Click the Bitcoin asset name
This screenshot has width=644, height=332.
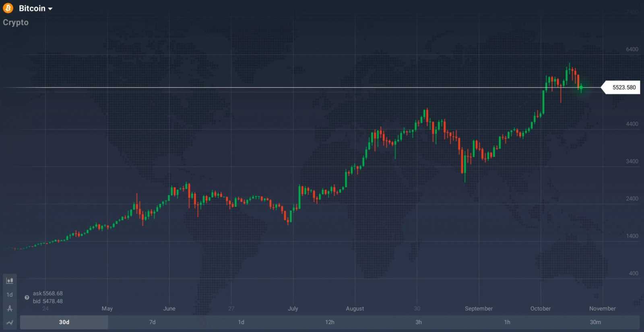(32, 8)
